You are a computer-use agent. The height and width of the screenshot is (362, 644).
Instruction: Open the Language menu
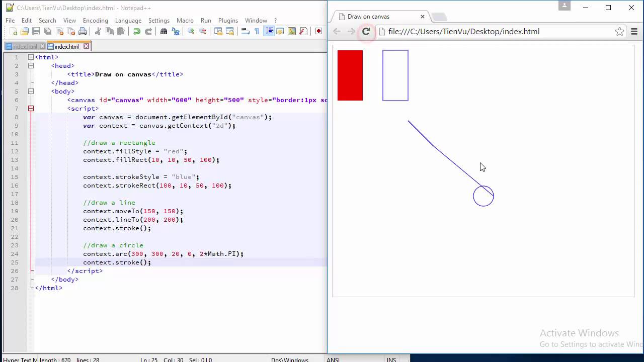[x=128, y=21]
